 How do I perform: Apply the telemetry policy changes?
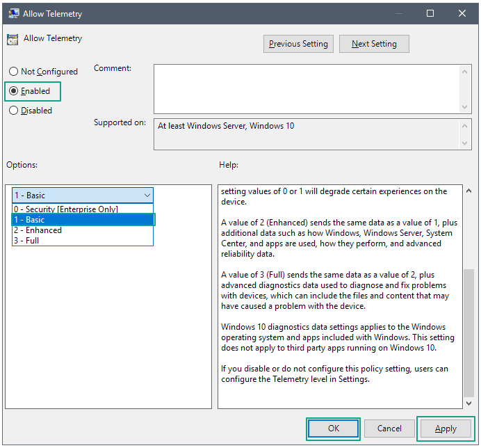(x=446, y=429)
